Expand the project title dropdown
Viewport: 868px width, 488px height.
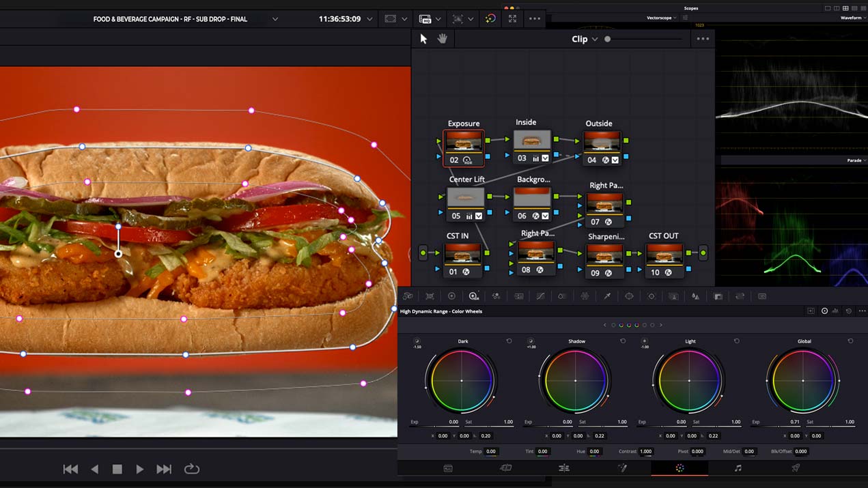[275, 18]
